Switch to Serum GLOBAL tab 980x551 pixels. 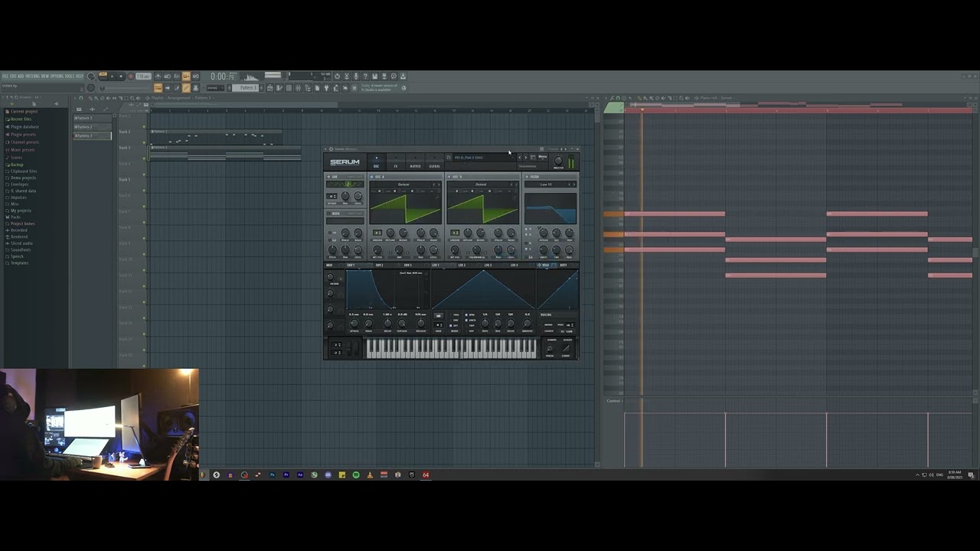434,162
